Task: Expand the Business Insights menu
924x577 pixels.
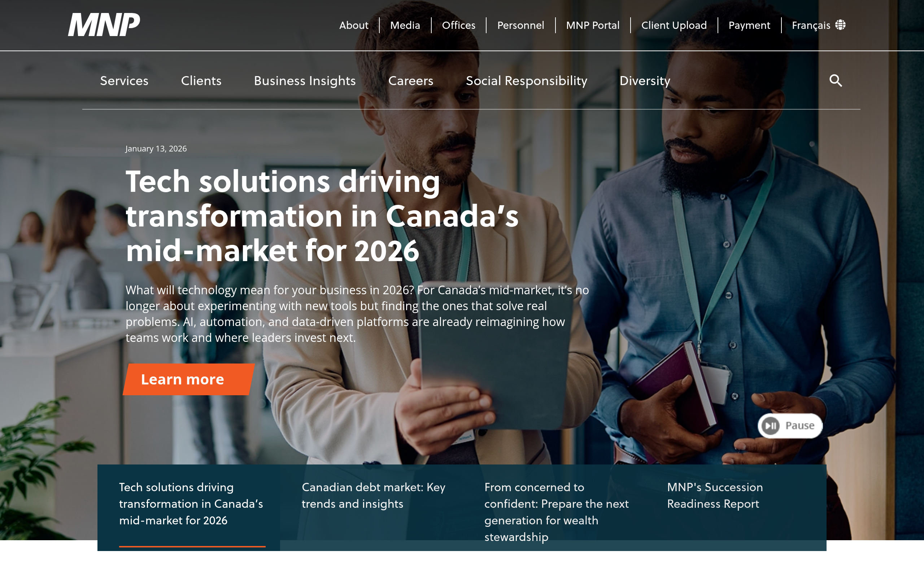Action: click(305, 80)
